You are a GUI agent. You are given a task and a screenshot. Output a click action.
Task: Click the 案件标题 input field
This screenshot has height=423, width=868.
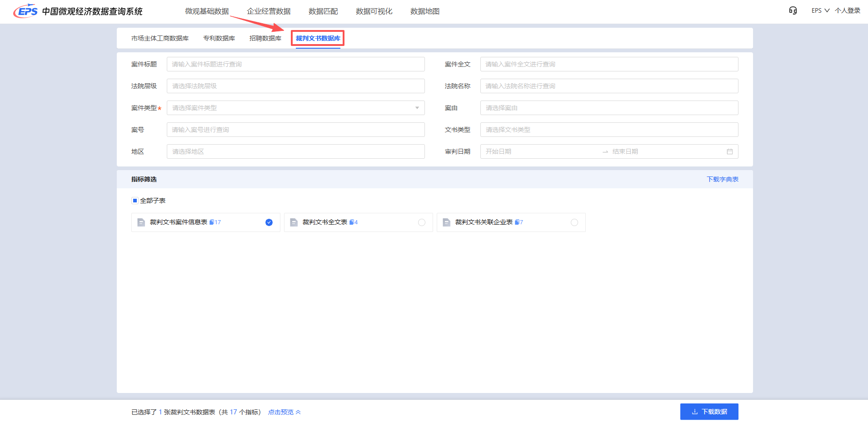295,64
